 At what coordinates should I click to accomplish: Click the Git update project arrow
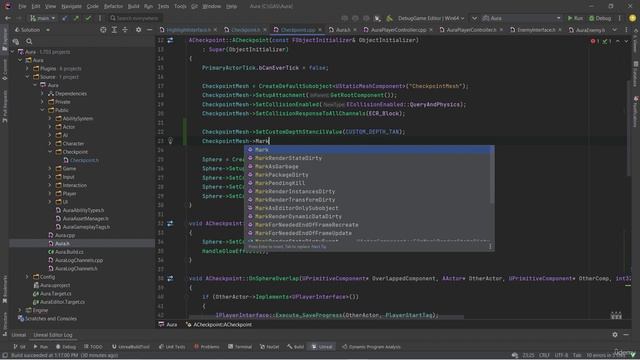(64, 18)
